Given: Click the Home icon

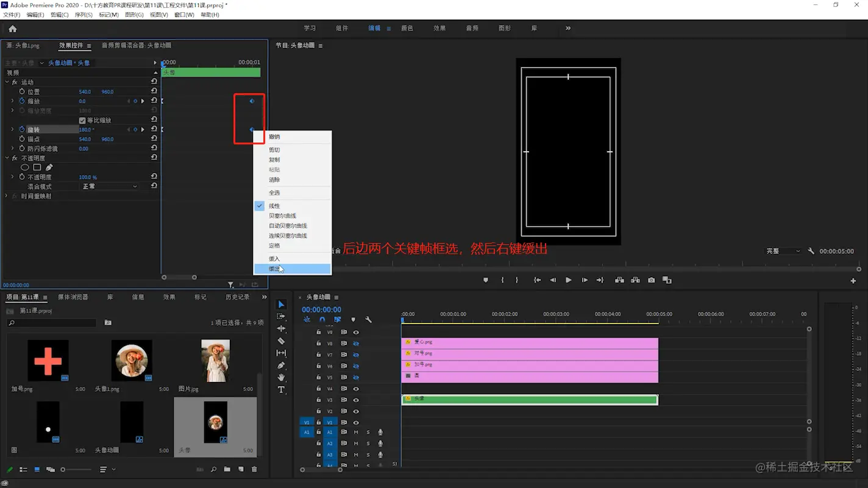Looking at the screenshot, I should pyautogui.click(x=12, y=29).
